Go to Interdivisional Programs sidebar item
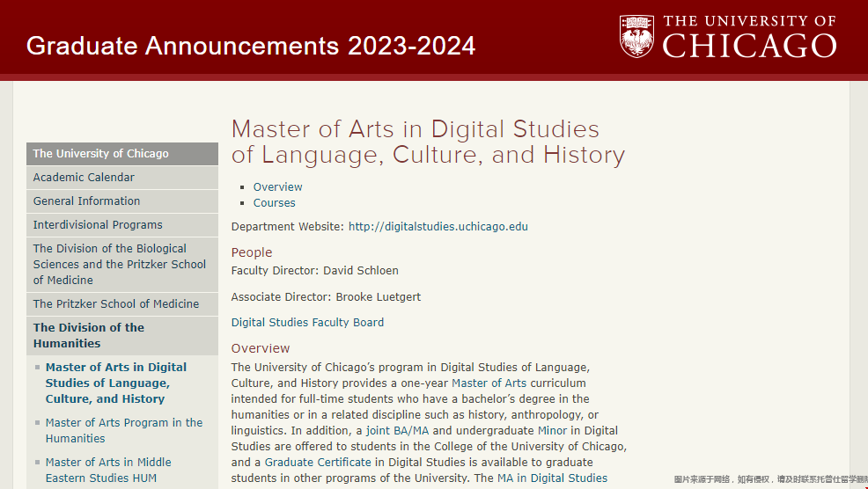This screenshot has width=868, height=489. [122, 225]
